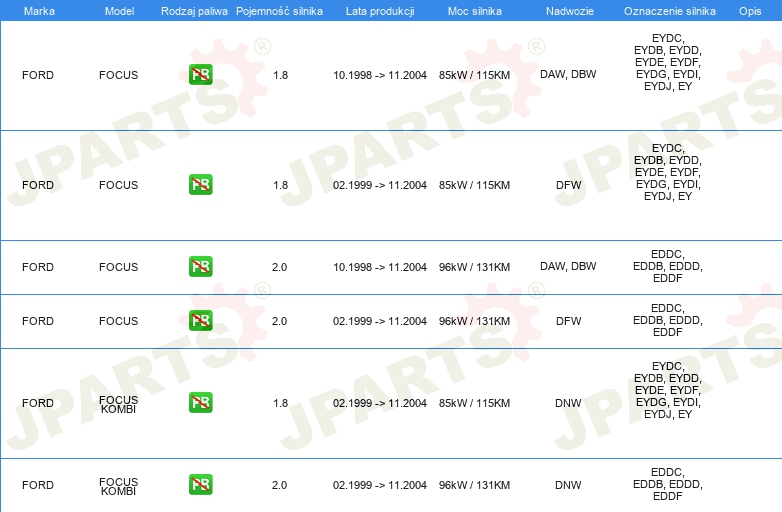
Task: Select FORD in the first table row
Action: coord(38,75)
